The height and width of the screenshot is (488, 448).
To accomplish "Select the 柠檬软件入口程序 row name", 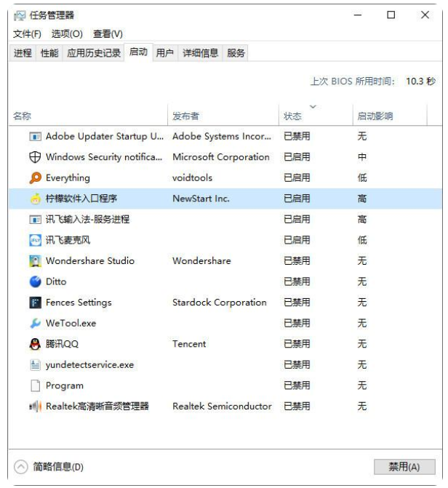I will click(81, 199).
